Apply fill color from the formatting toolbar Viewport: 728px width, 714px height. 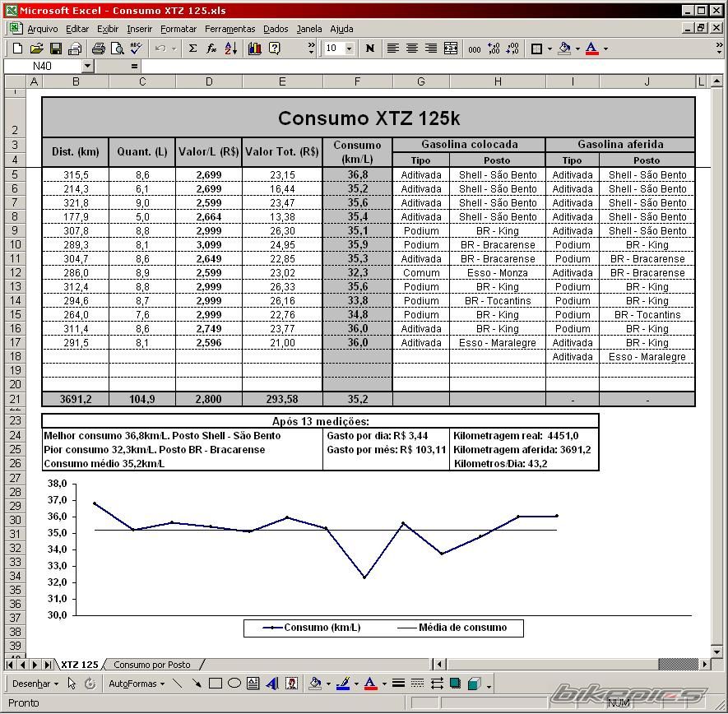(x=564, y=49)
